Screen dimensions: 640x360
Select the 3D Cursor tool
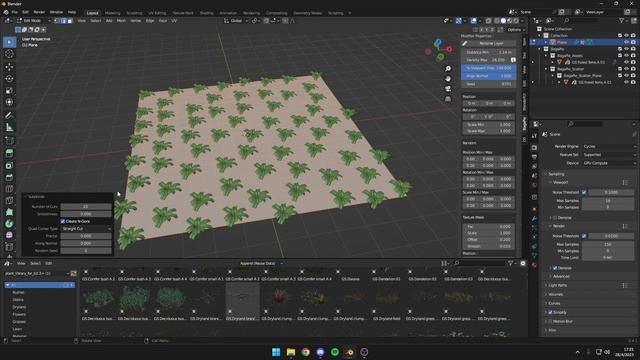point(9,54)
